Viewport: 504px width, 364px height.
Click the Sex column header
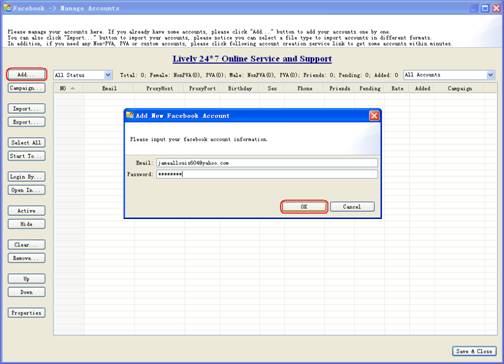click(272, 88)
